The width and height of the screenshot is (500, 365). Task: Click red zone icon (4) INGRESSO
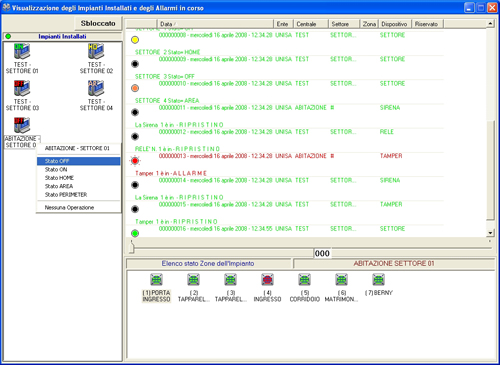click(x=267, y=279)
